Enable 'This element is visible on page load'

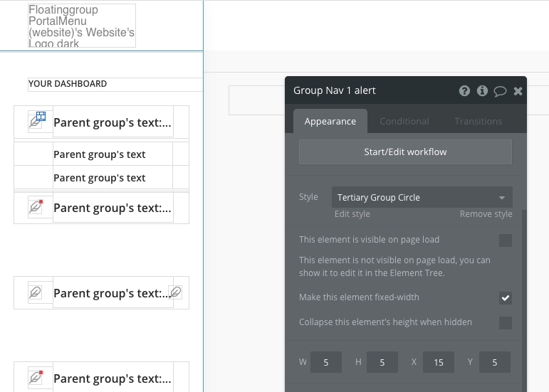(505, 240)
